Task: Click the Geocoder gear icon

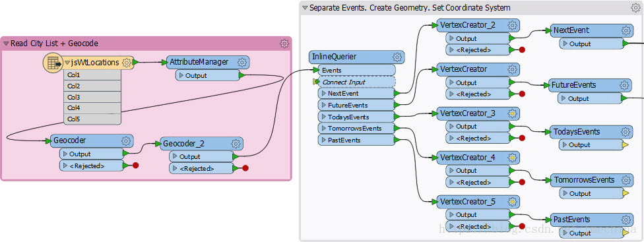Action: tap(125, 140)
